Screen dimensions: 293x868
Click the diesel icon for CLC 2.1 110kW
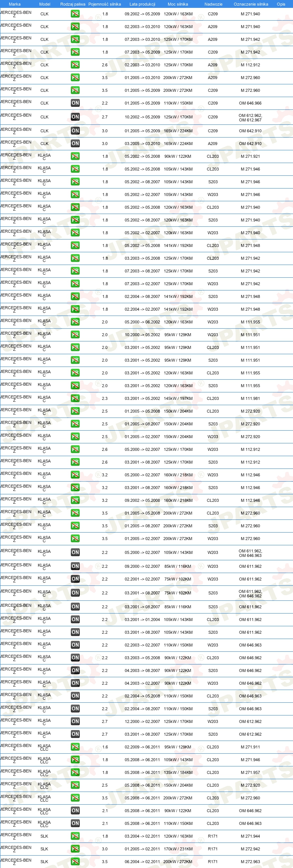point(75,823)
